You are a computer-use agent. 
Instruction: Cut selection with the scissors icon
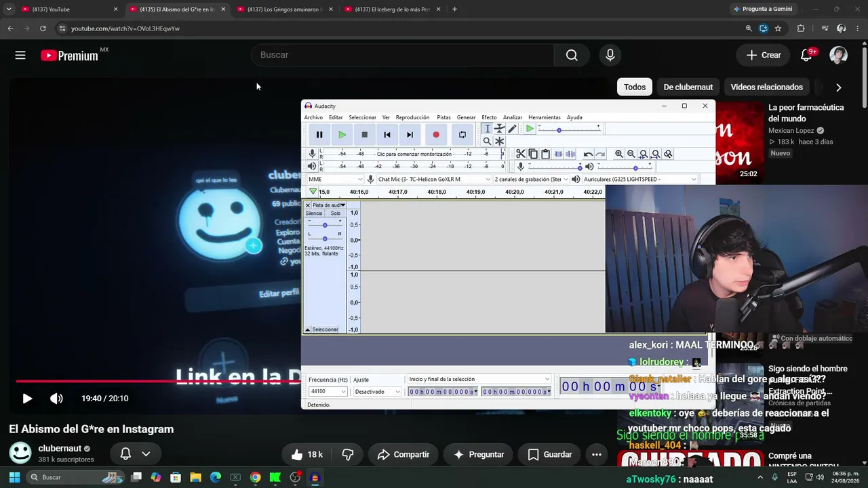(521, 154)
